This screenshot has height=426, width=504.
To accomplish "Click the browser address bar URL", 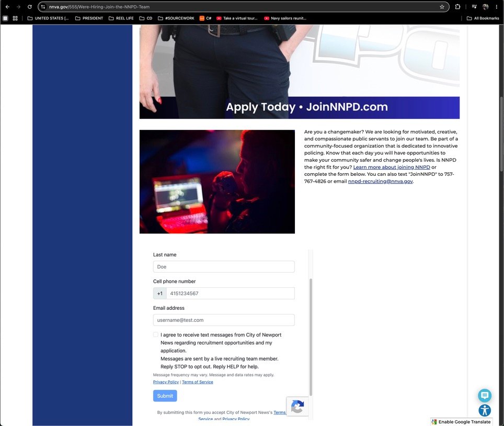I will [99, 7].
